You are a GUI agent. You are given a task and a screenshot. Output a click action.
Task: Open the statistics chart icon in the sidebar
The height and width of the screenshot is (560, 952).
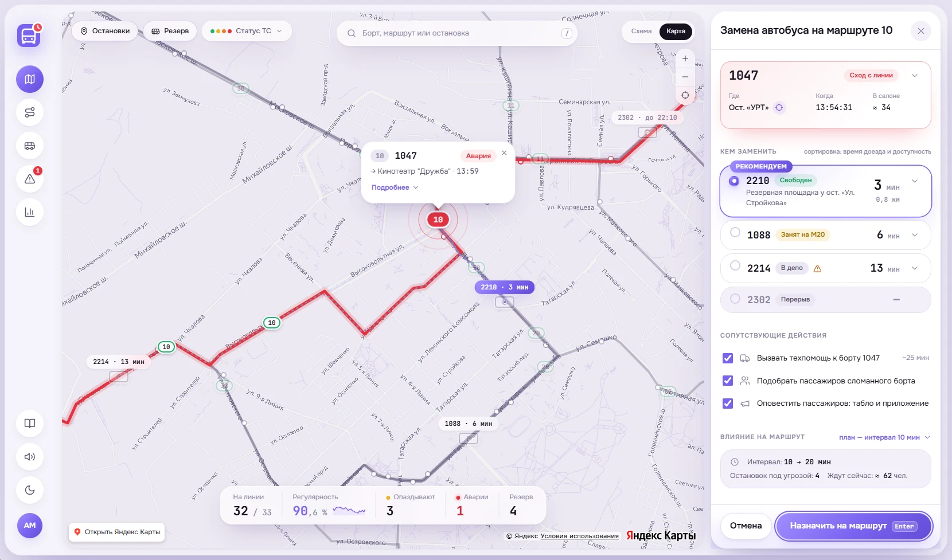pyautogui.click(x=30, y=212)
